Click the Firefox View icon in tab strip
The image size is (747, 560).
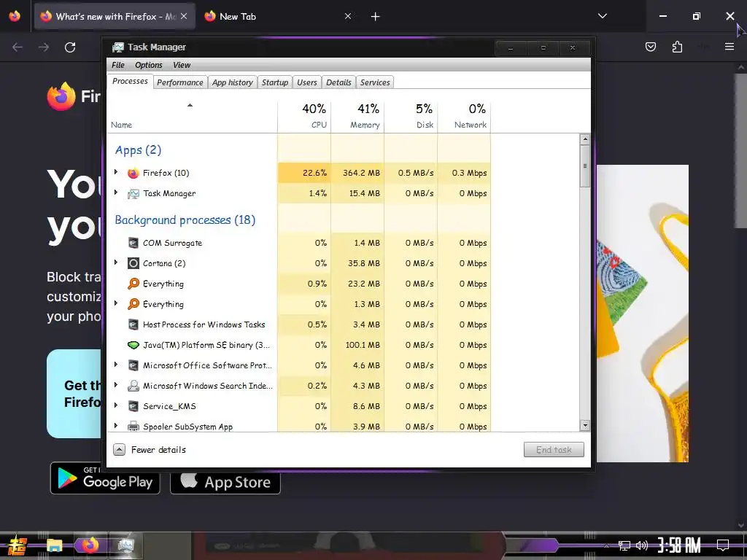[x=15, y=16]
